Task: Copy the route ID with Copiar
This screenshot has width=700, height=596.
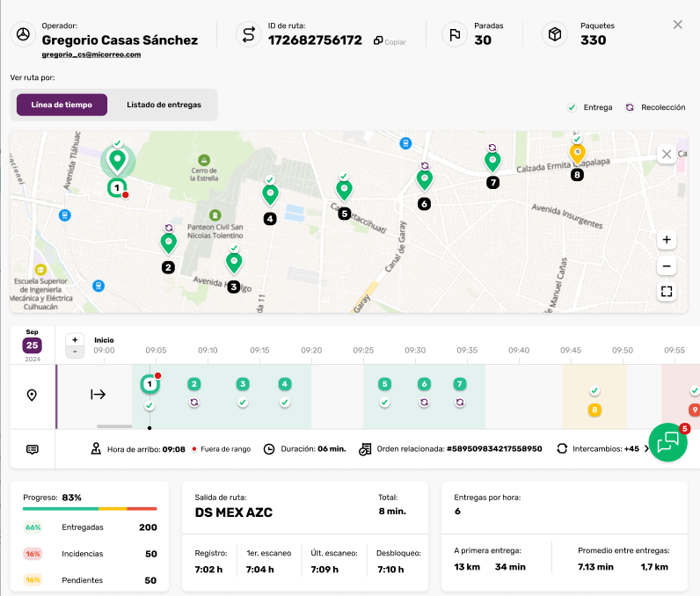Action: point(390,41)
